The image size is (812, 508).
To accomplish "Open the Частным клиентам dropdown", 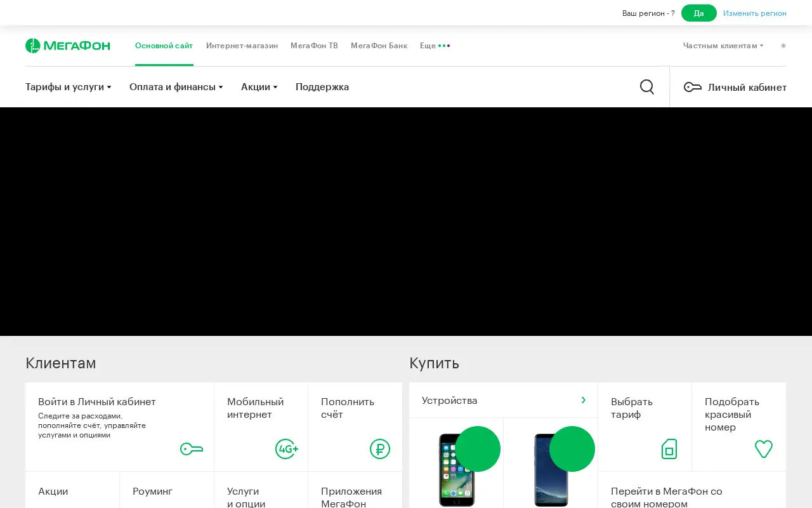I will (x=723, y=46).
